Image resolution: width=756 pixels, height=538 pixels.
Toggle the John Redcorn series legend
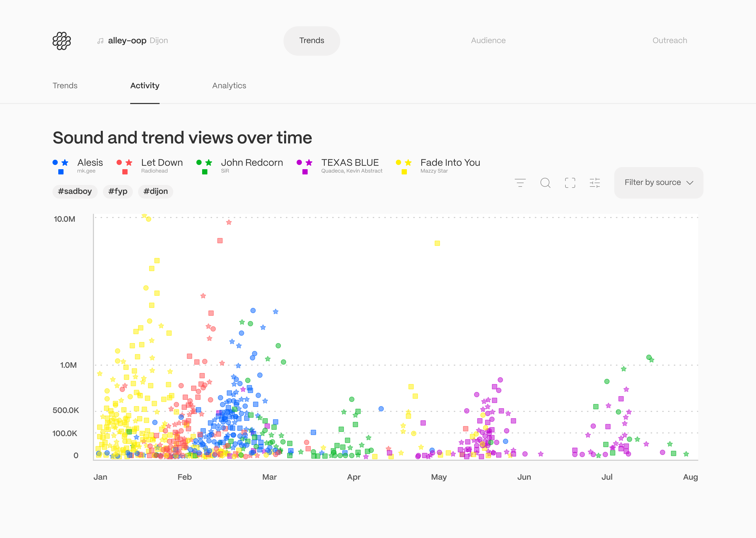click(251, 163)
